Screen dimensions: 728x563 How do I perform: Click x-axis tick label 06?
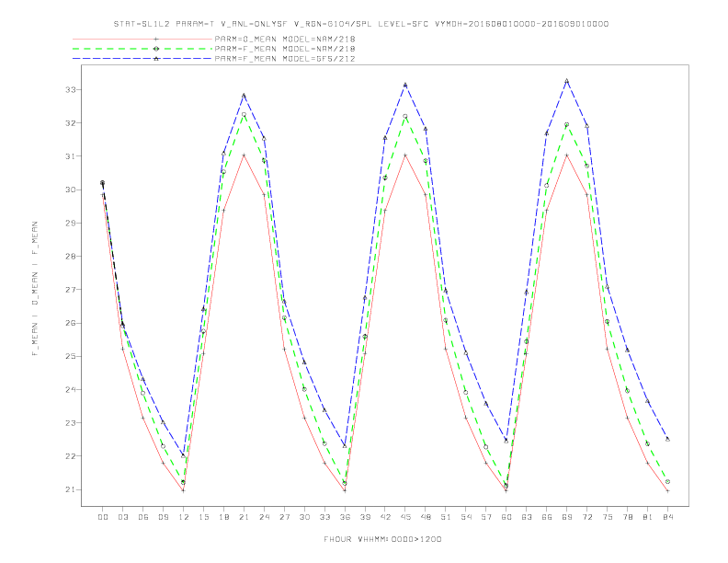[143, 517]
